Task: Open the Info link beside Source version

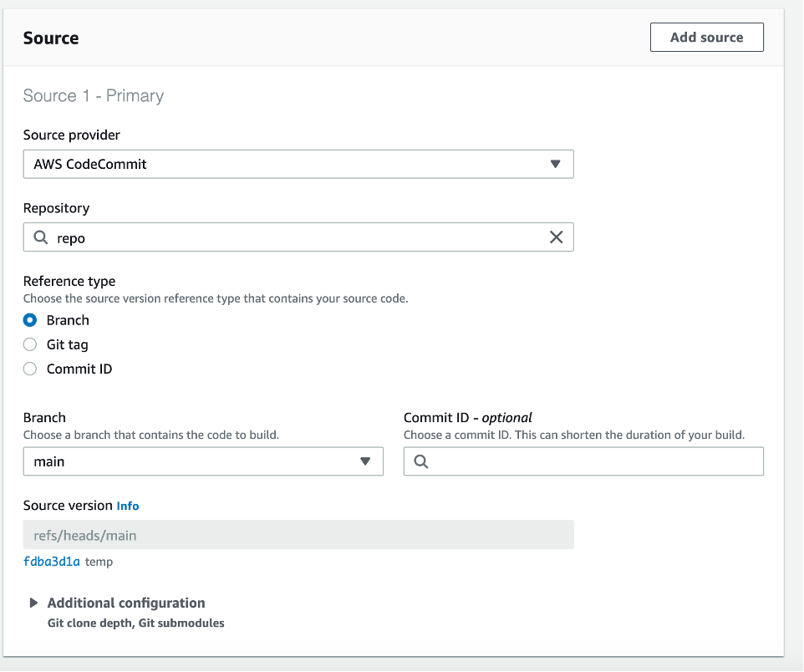Action: point(128,506)
